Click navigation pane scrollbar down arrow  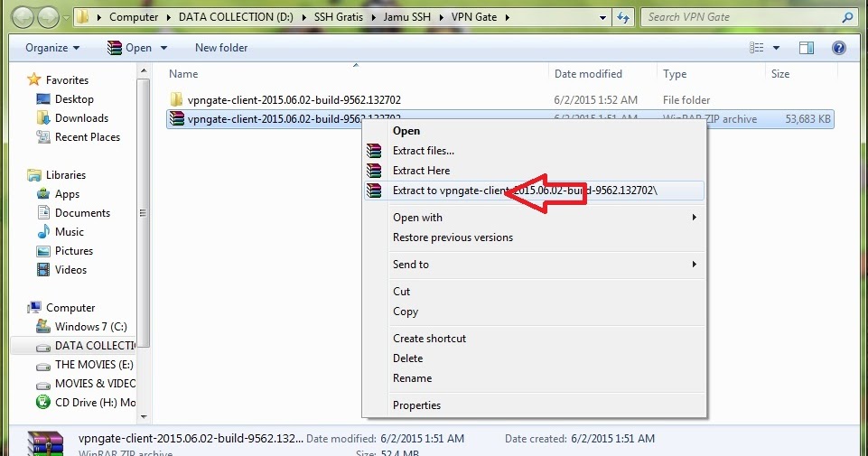point(144,416)
